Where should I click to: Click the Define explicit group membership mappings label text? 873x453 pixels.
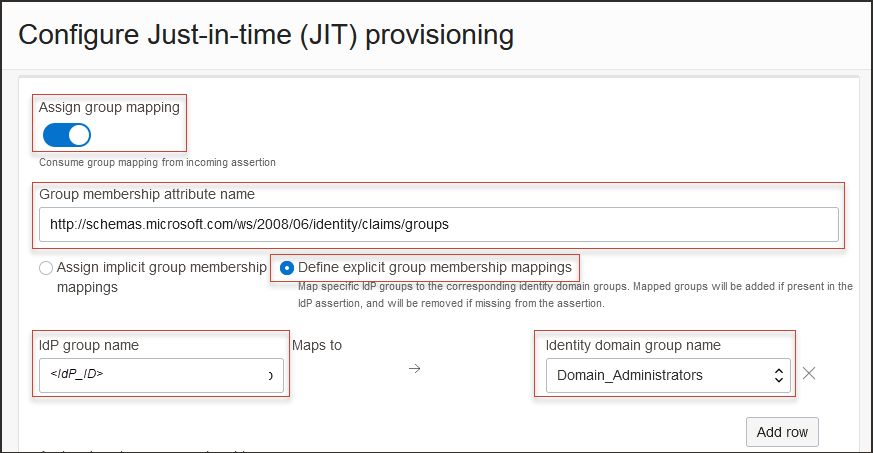(435, 268)
